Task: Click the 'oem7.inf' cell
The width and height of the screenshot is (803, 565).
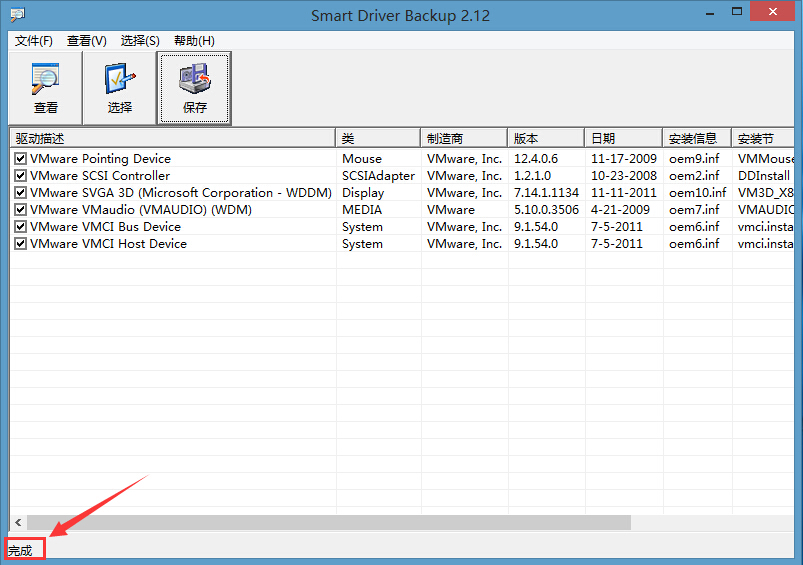Action: 694,210
